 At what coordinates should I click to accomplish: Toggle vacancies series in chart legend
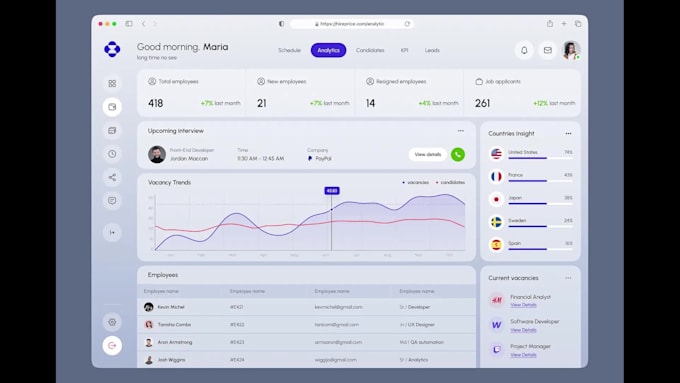[x=415, y=183]
